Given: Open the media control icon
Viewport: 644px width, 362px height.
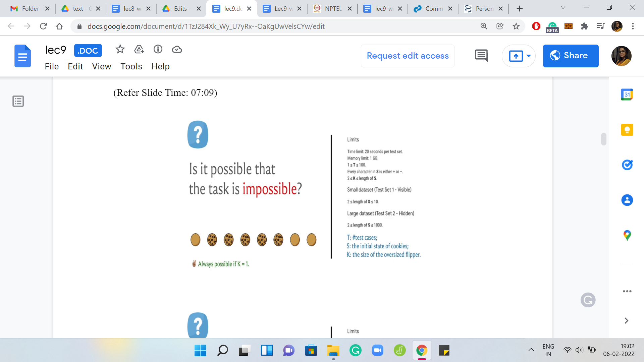Looking at the screenshot, I should coord(601,26).
